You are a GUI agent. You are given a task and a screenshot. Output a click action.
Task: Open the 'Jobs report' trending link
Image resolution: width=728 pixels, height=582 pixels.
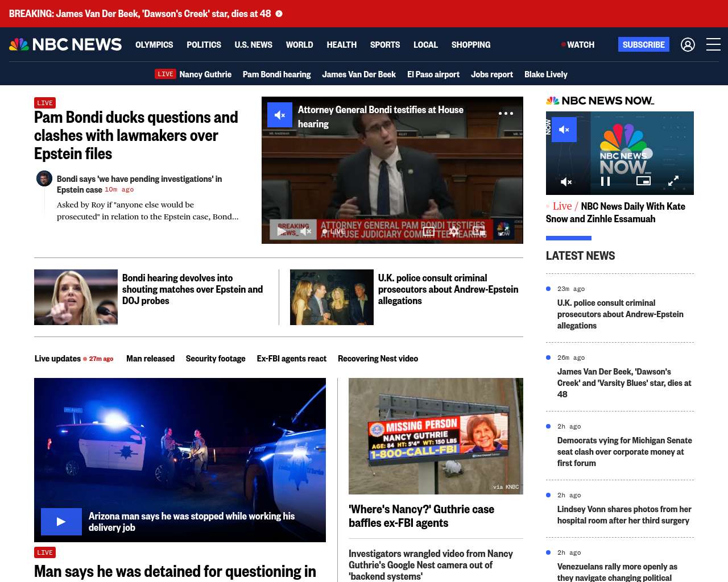click(x=491, y=74)
